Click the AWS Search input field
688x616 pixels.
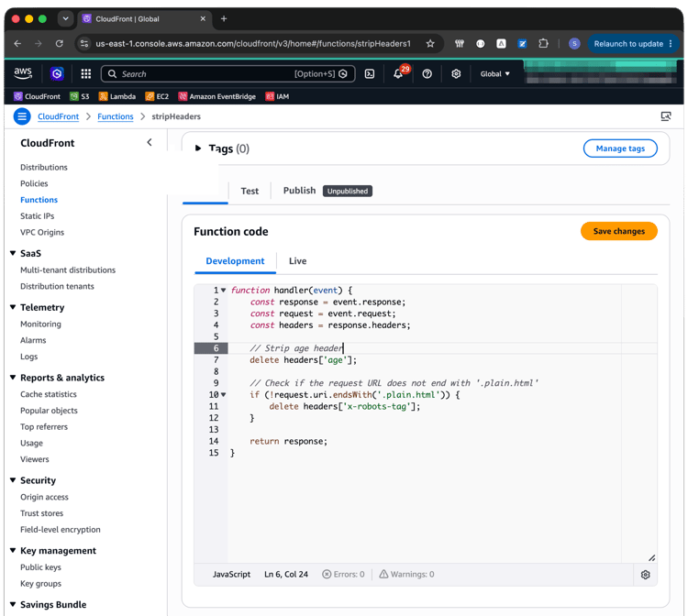(x=228, y=73)
